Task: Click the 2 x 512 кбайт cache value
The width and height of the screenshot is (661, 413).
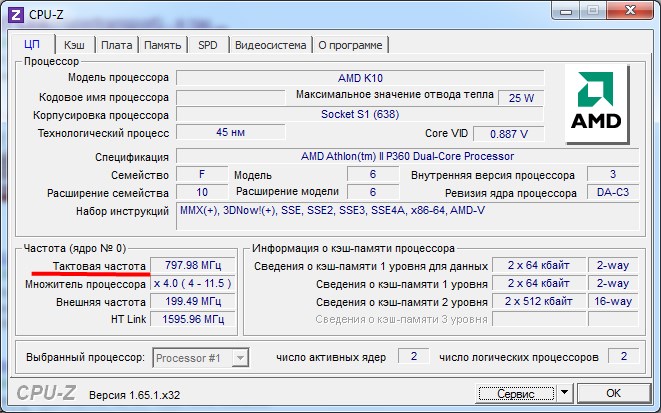Action: [x=539, y=301]
